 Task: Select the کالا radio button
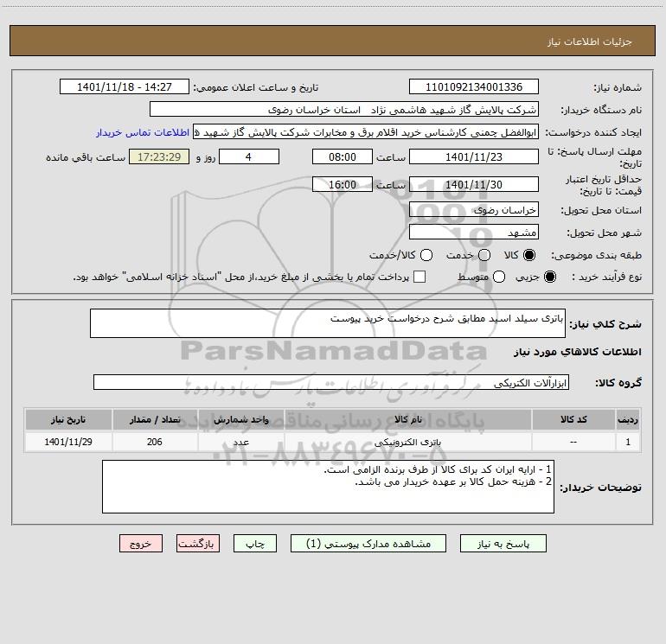529,255
